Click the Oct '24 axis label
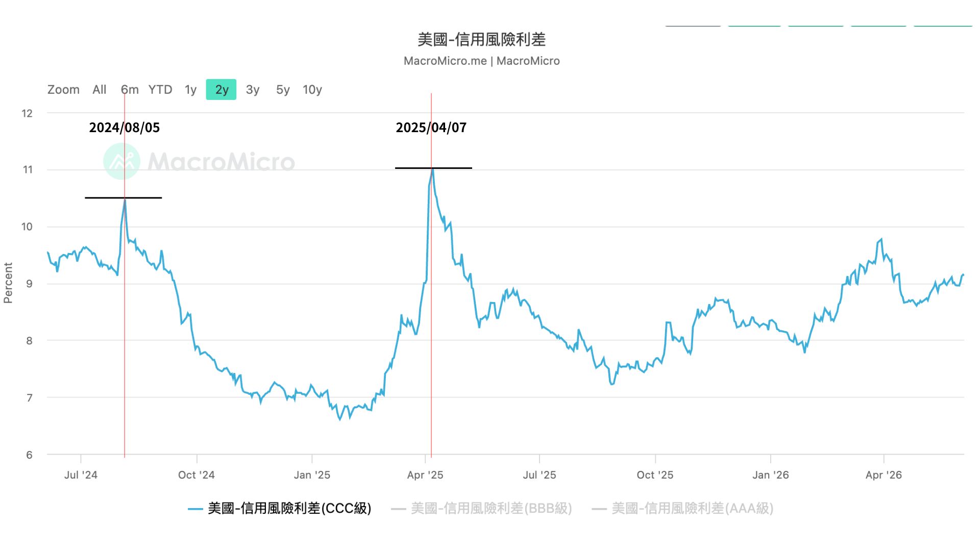980x551 pixels. (x=197, y=475)
